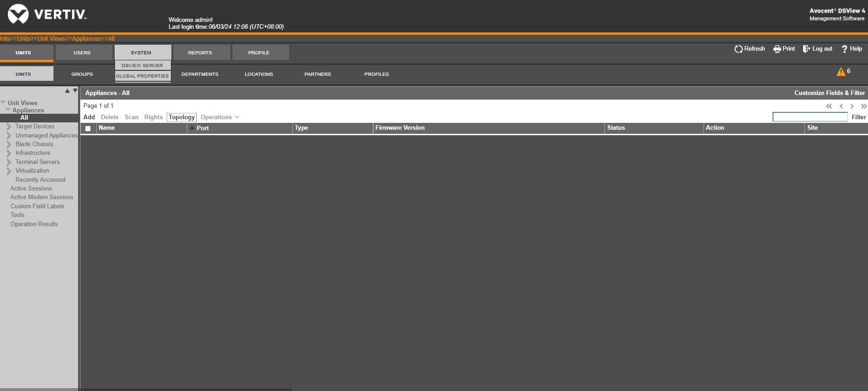Open the GROUPS sub-tab
The width and height of the screenshot is (868, 391).
(x=82, y=74)
